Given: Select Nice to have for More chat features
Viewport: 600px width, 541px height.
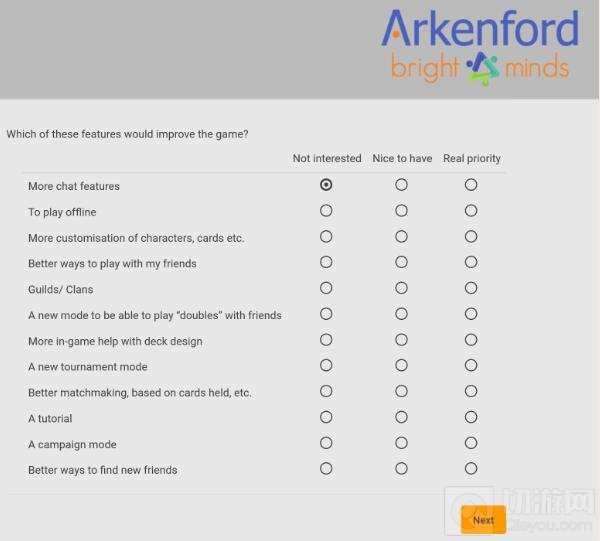Looking at the screenshot, I should coord(401,185).
